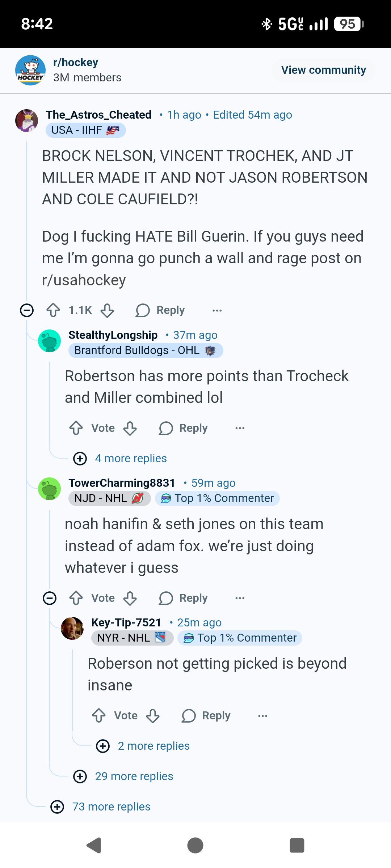Open the r/hockey community name link
The height and width of the screenshot is (868, 391).
[x=76, y=63]
